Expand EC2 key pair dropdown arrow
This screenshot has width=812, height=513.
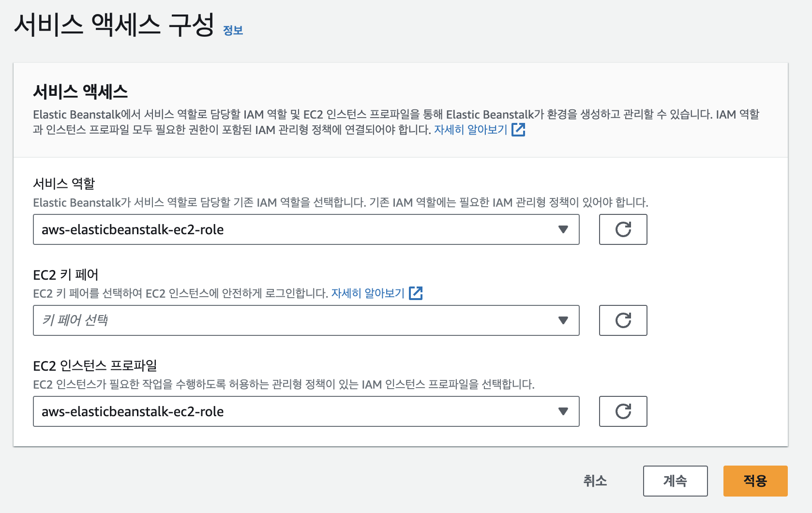click(x=563, y=320)
